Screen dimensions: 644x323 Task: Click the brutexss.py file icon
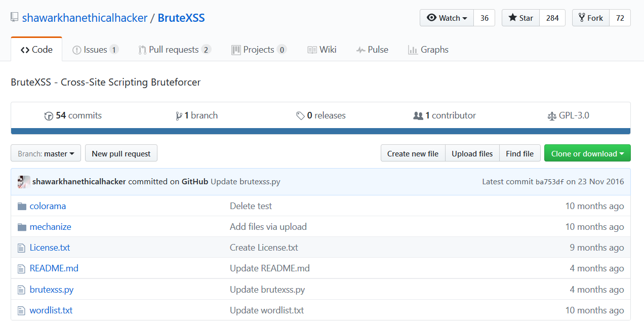click(21, 290)
